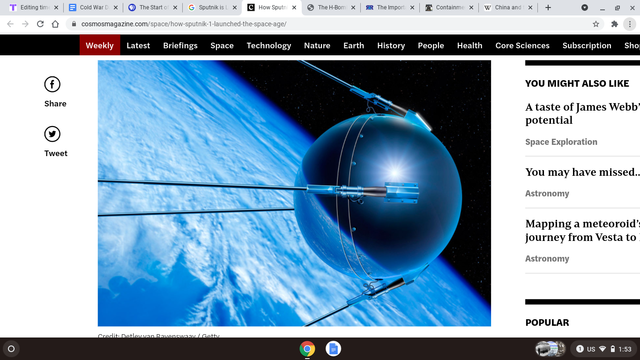Image resolution: width=640 pixels, height=360 pixels.
Task: Select US keyboard input indicator
Action: click(x=591, y=349)
